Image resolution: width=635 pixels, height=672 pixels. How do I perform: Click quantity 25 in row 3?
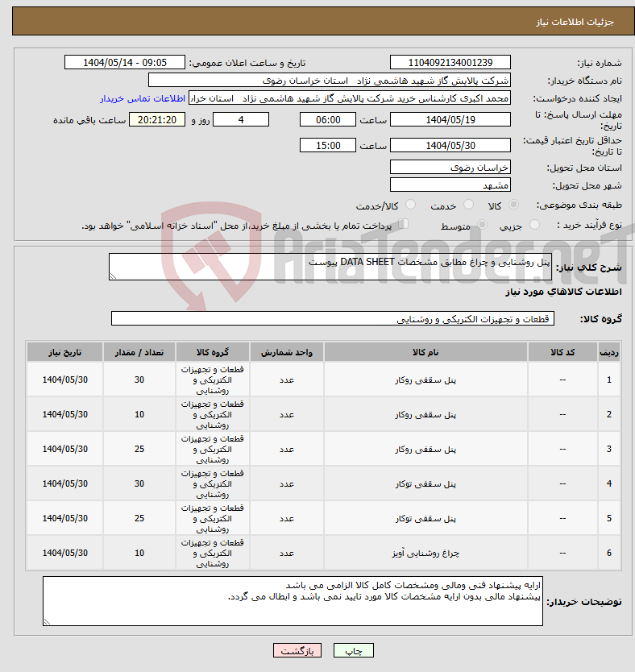click(x=139, y=450)
